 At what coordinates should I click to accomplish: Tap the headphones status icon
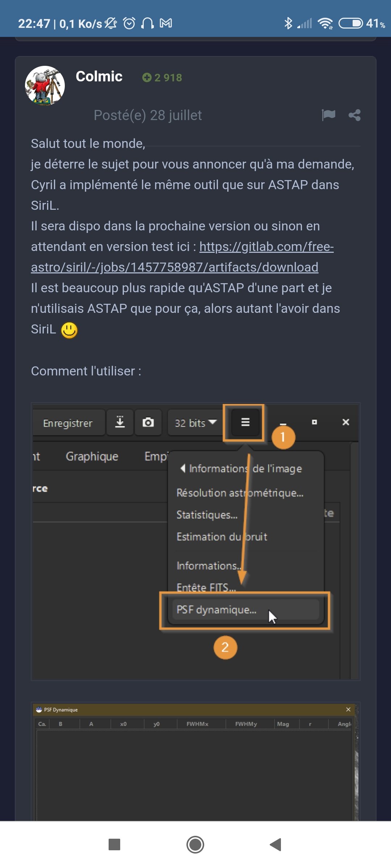[x=147, y=24]
